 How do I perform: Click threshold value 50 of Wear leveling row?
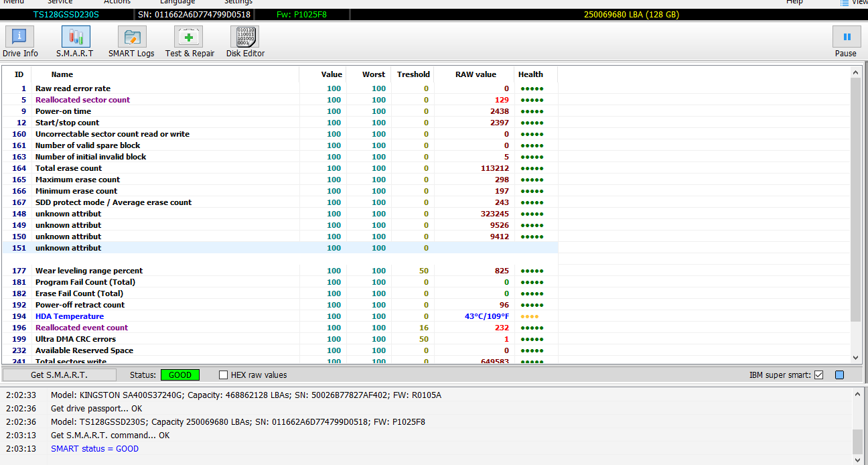(x=424, y=271)
